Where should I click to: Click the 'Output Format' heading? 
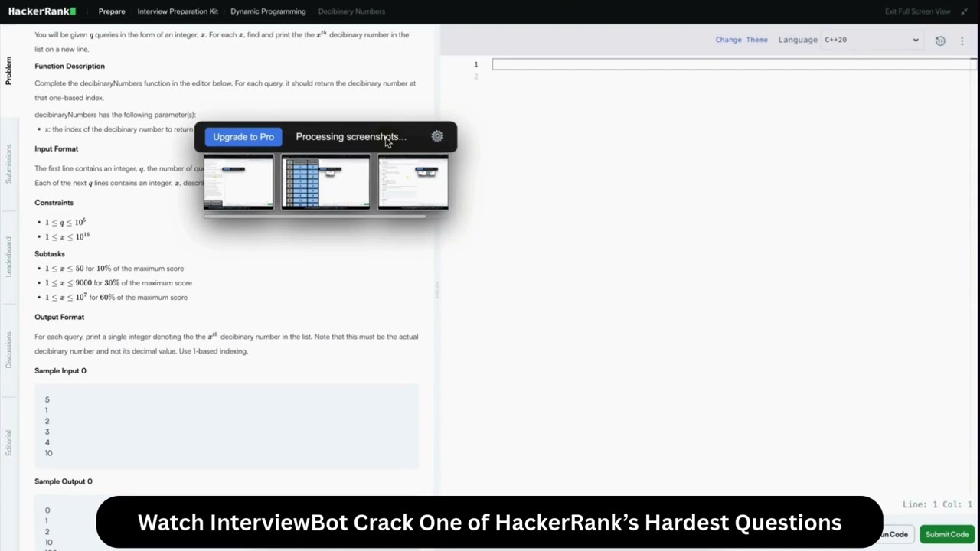[x=59, y=317]
